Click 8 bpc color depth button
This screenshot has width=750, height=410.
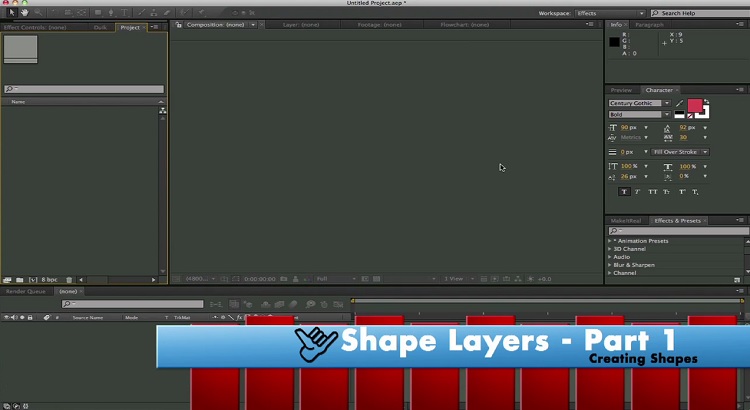(50, 280)
